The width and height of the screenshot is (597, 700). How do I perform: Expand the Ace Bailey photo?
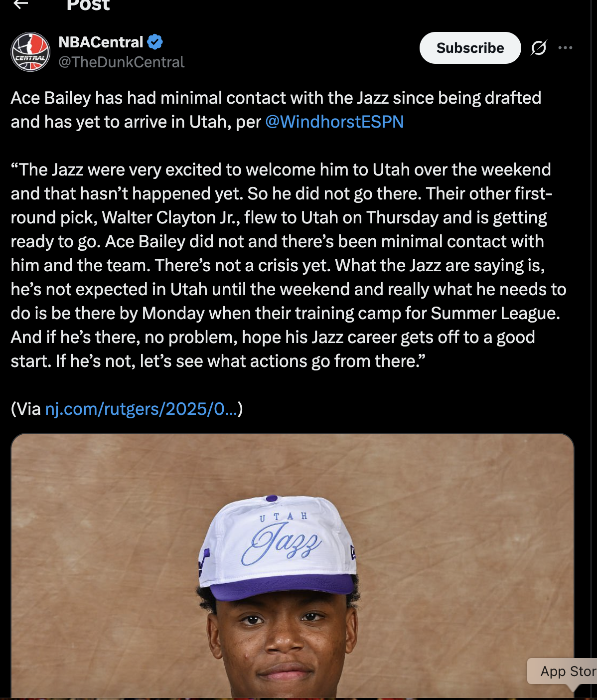[x=293, y=566]
